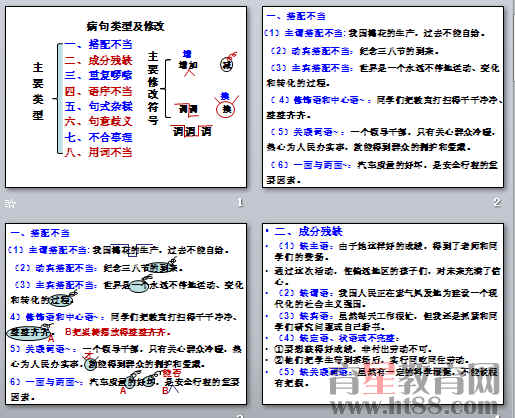The image size is (515, 418).
Task: Click 八、用词不当 list entry
Action: tap(98, 152)
